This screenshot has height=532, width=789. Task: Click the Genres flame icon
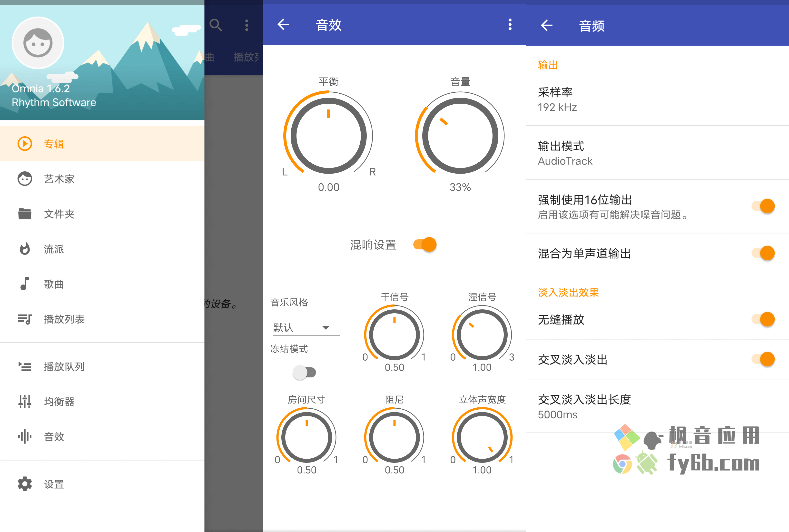click(25, 249)
